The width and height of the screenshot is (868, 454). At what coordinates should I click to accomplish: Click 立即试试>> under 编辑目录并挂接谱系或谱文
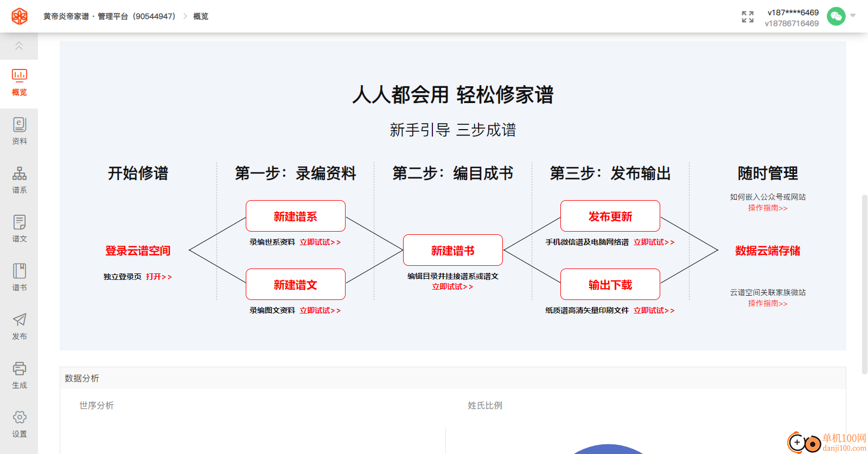452,286
